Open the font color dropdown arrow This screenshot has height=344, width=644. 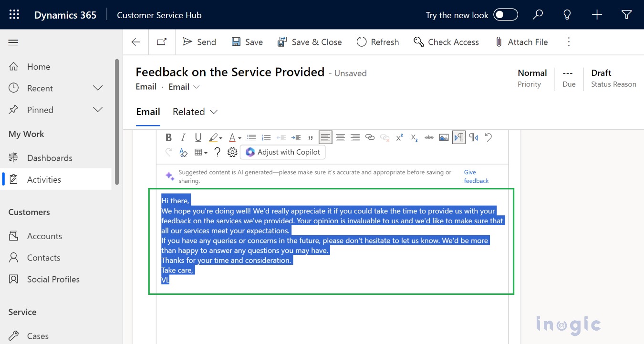click(239, 137)
